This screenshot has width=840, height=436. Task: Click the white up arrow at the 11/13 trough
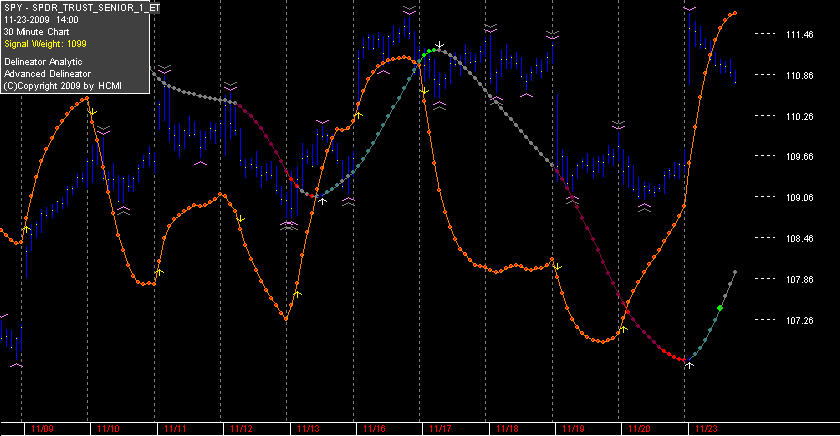coord(322,200)
